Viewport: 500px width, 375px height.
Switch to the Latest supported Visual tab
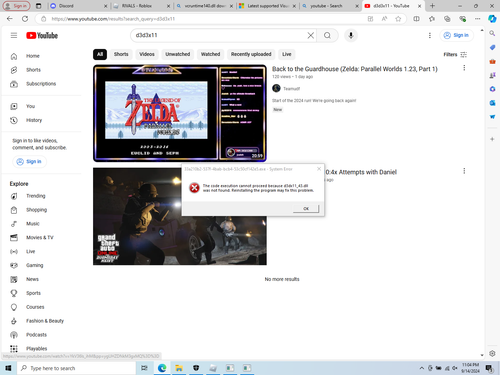click(x=267, y=6)
